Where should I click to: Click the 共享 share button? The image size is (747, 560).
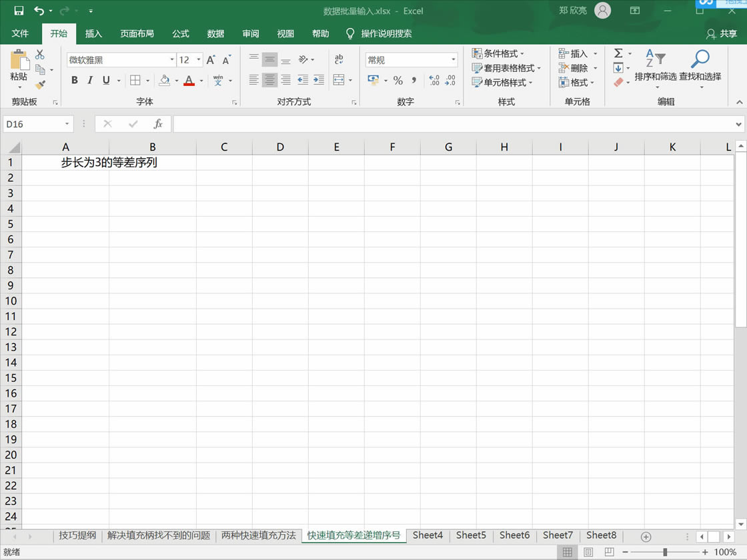[723, 33]
